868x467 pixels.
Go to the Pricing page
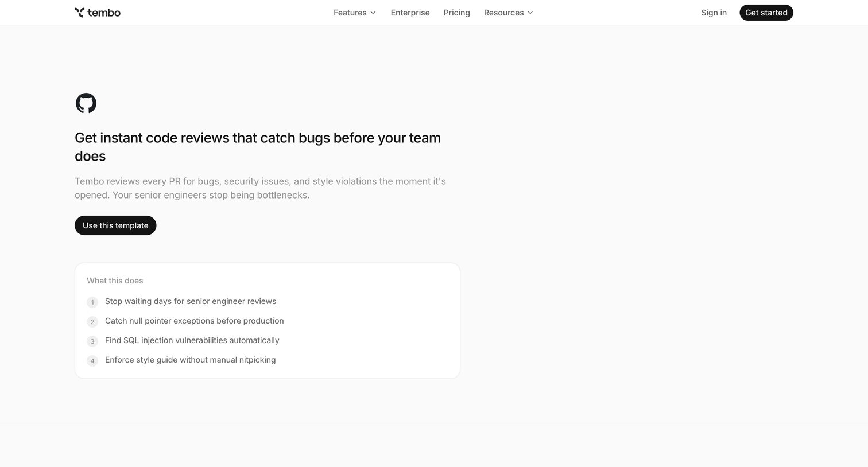456,13
